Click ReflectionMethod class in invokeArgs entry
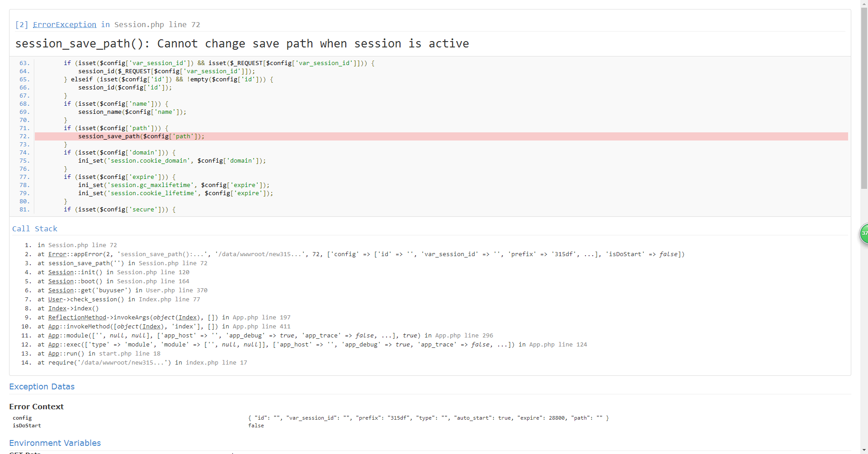Screen dimensions: 868x454 click(x=77, y=318)
